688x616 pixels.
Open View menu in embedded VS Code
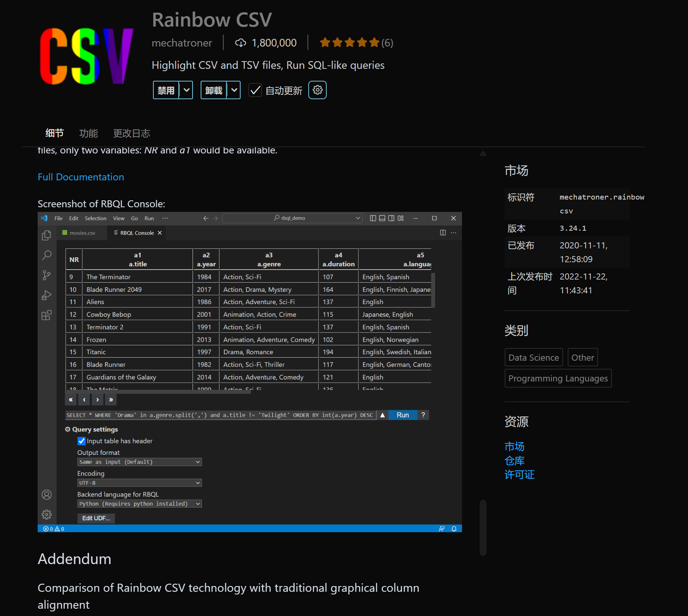click(118, 218)
